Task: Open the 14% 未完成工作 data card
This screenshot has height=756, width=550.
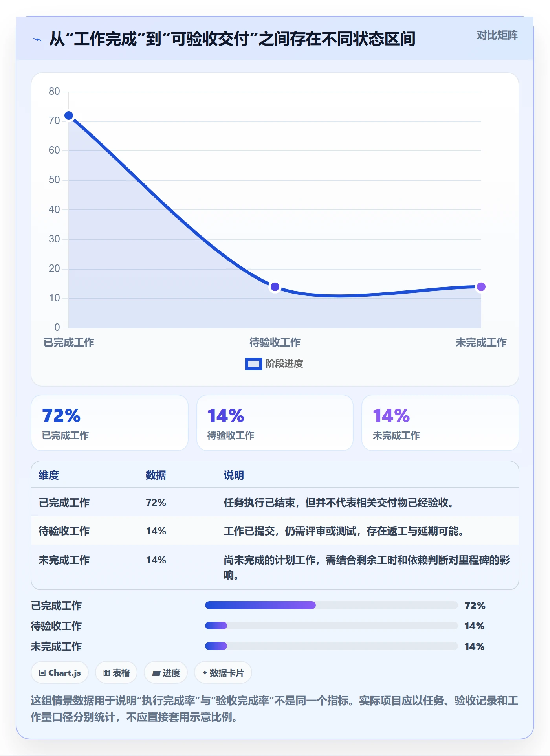Action: pyautogui.click(x=440, y=423)
